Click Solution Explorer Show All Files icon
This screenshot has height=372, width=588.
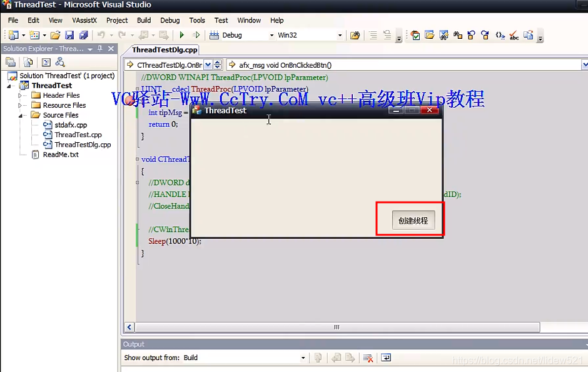(28, 62)
